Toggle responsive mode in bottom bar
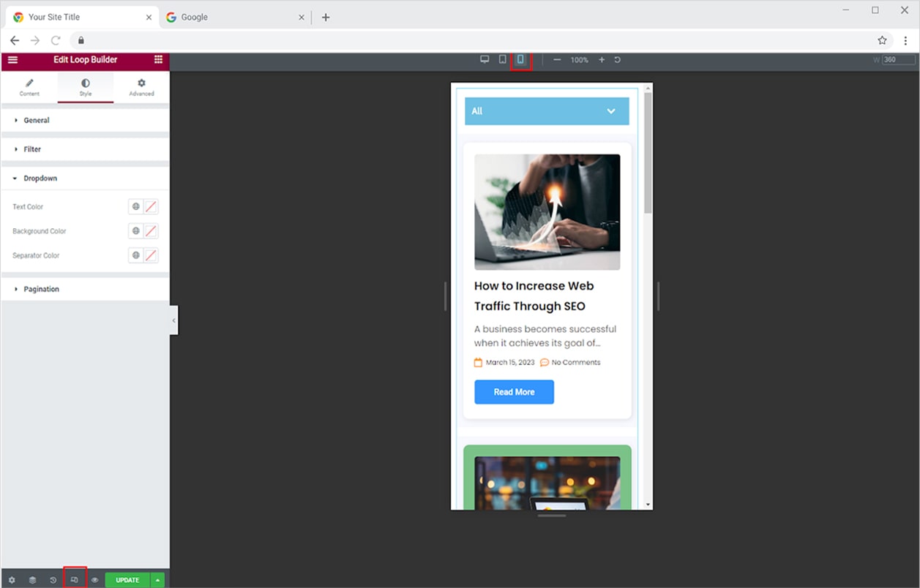 click(75, 580)
